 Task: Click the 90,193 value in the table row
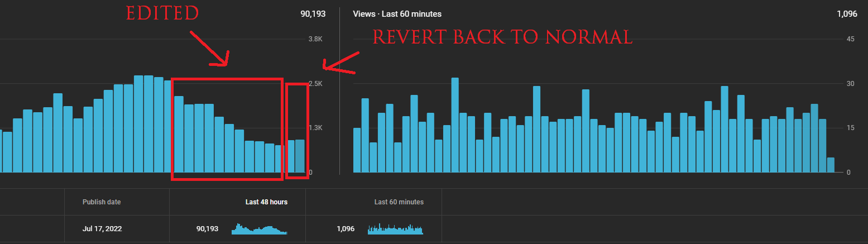(207, 229)
